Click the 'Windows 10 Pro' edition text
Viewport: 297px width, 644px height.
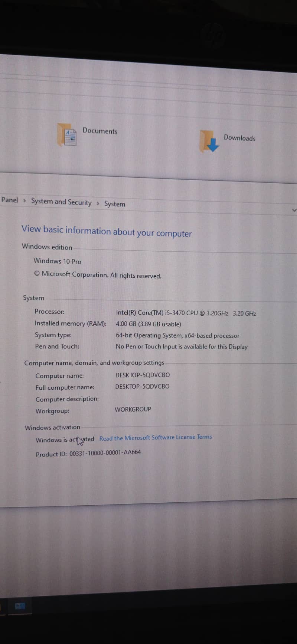(57, 261)
